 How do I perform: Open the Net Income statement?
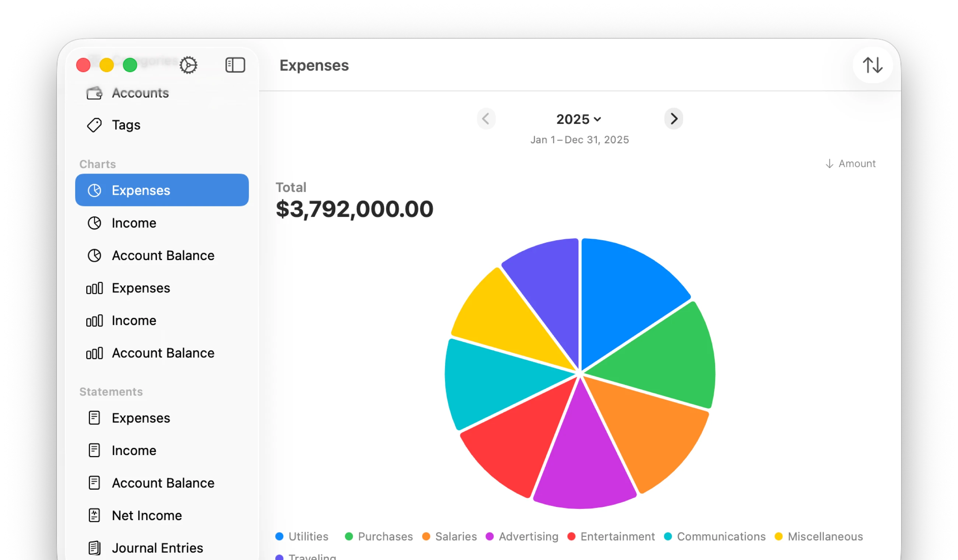click(x=147, y=515)
